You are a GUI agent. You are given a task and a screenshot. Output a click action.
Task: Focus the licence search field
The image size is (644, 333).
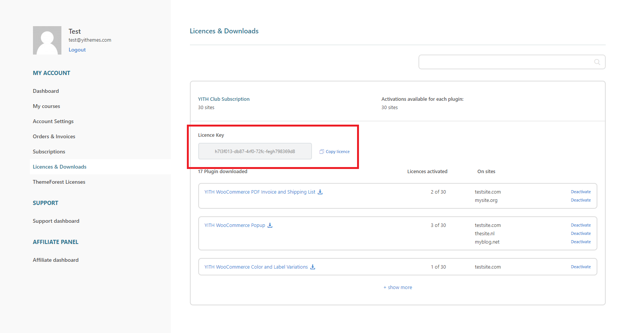pyautogui.click(x=512, y=62)
